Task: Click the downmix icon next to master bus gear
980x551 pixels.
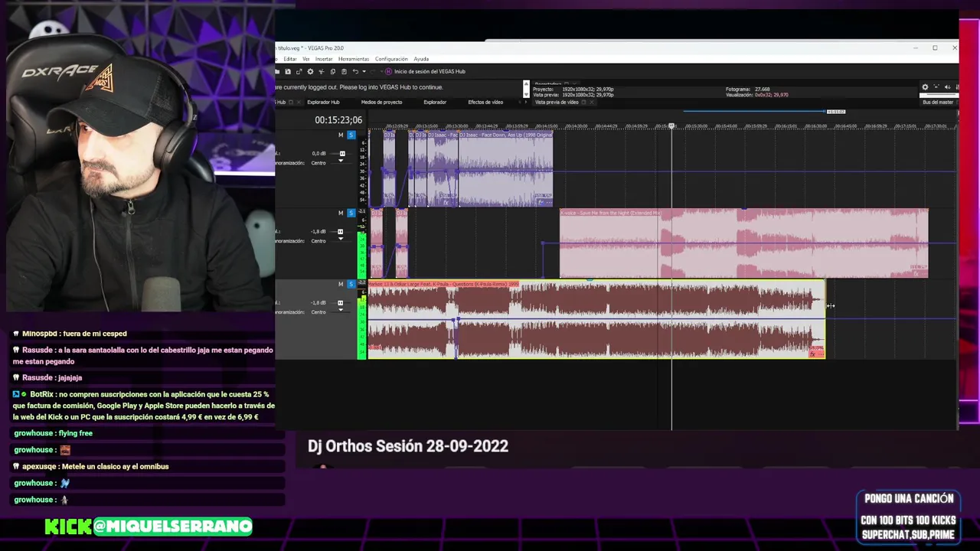Action: pos(936,87)
